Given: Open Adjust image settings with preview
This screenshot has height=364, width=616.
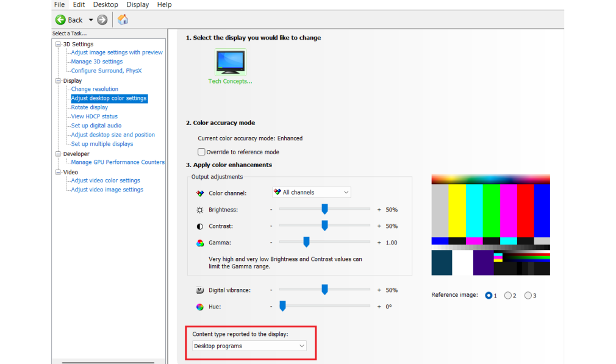Looking at the screenshot, I should (x=116, y=52).
